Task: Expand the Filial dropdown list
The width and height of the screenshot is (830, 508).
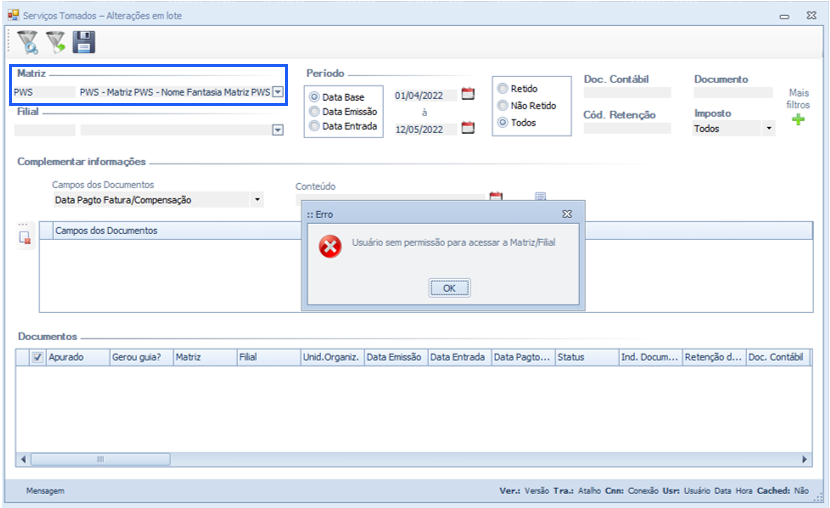Action: point(277,129)
